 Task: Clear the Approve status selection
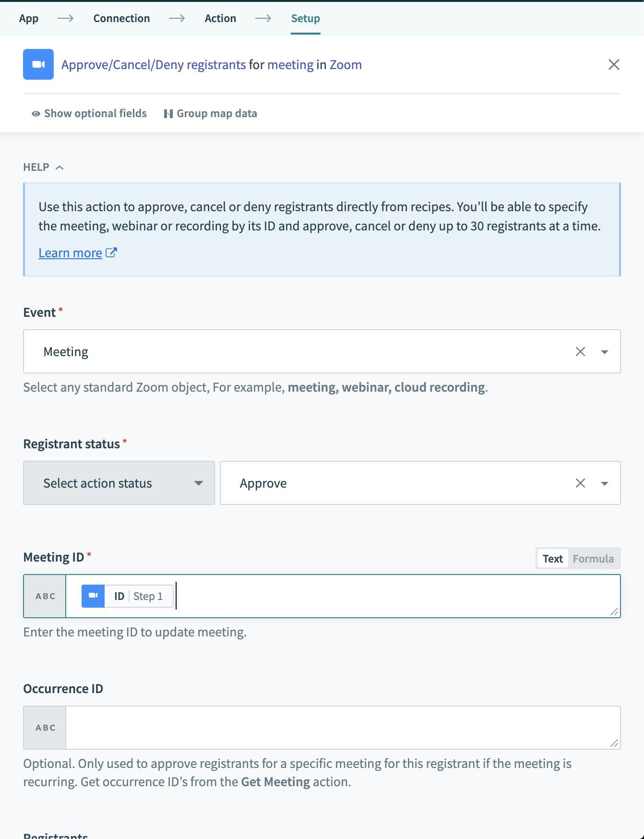point(580,483)
